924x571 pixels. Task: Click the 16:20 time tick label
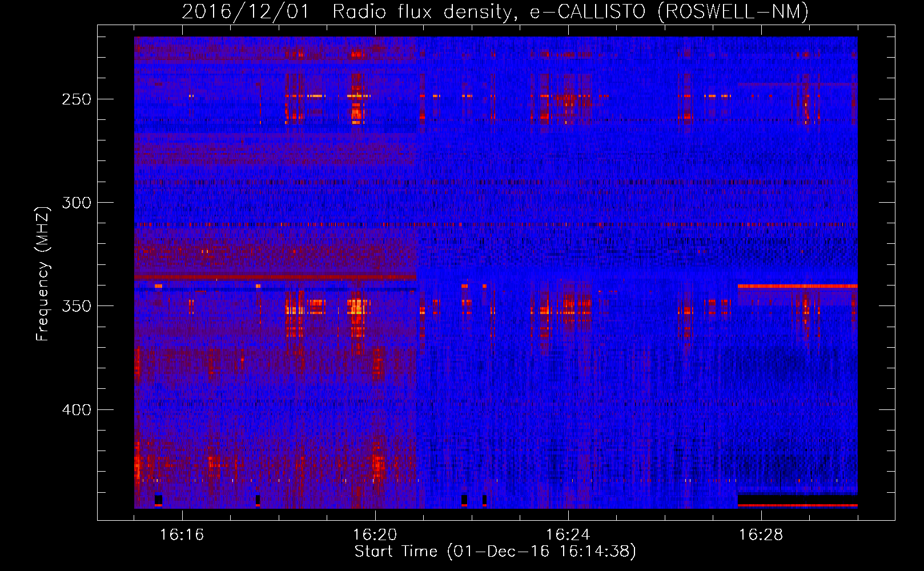coord(375,535)
